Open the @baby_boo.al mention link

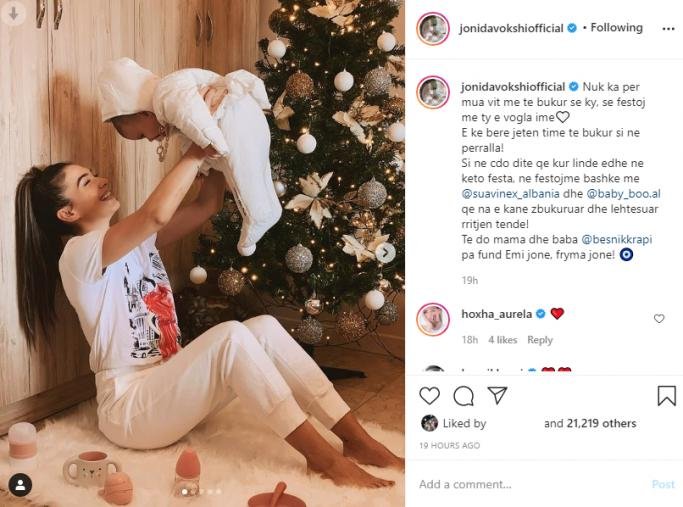point(623,193)
